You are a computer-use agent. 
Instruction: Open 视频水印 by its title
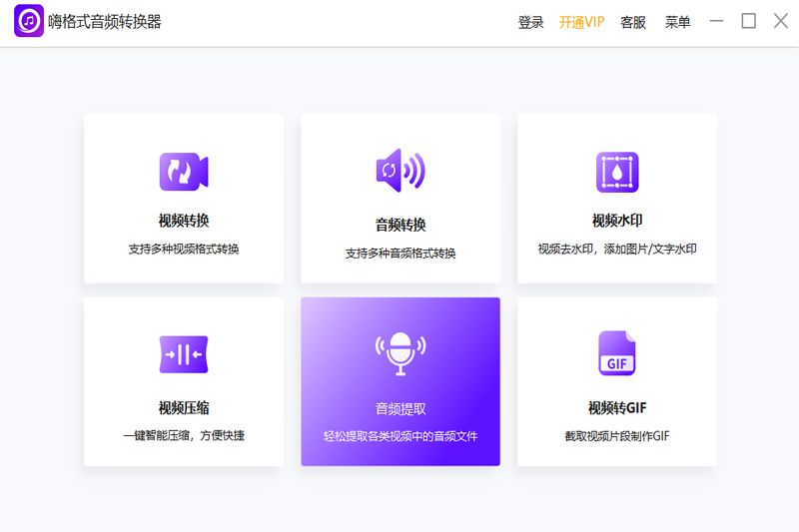(x=616, y=221)
